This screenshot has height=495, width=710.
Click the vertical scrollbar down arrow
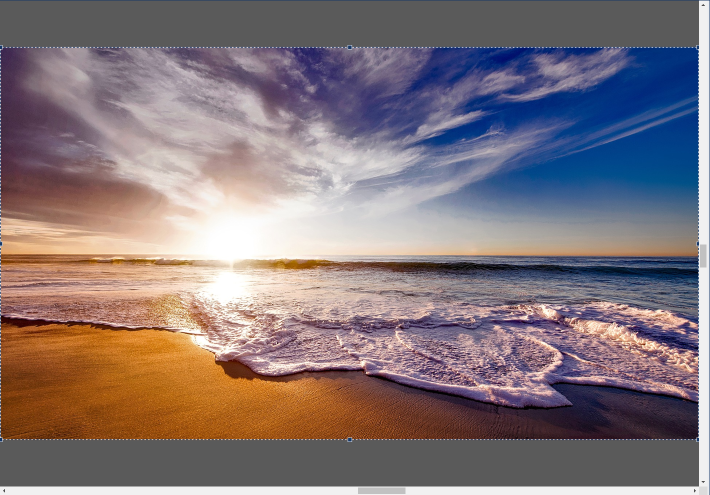coord(704,480)
